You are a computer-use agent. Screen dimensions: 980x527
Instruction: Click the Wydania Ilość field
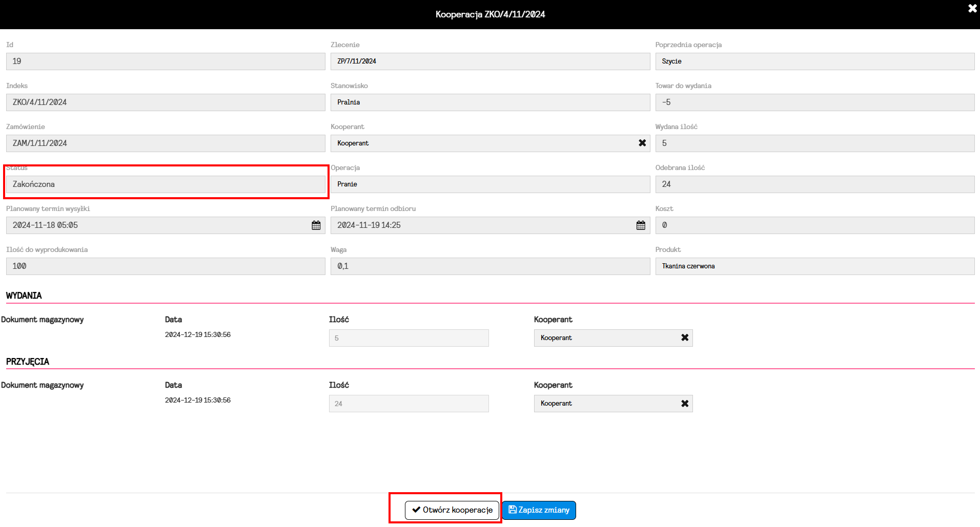click(409, 338)
